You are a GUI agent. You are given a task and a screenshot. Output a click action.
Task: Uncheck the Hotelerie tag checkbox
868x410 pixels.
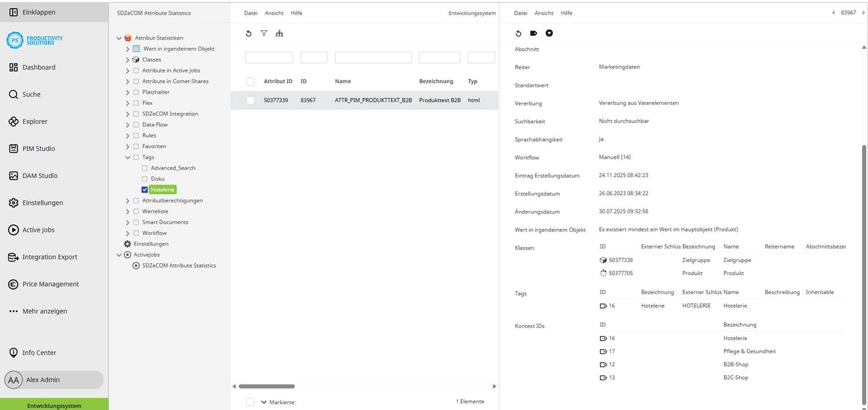click(145, 189)
